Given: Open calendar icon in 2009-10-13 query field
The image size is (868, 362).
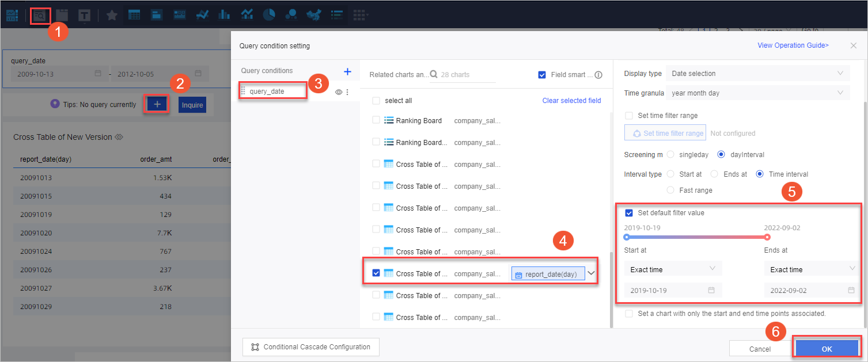Looking at the screenshot, I should [x=98, y=74].
